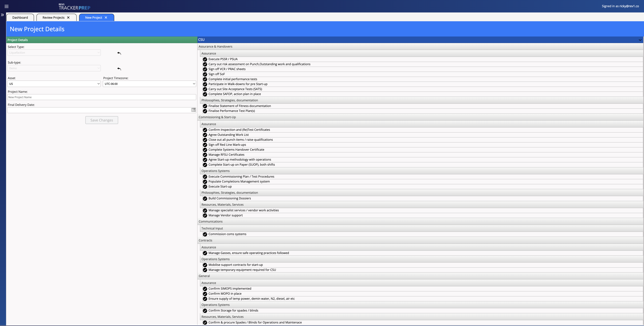Collapse the CSU section chevron

(x=640, y=40)
